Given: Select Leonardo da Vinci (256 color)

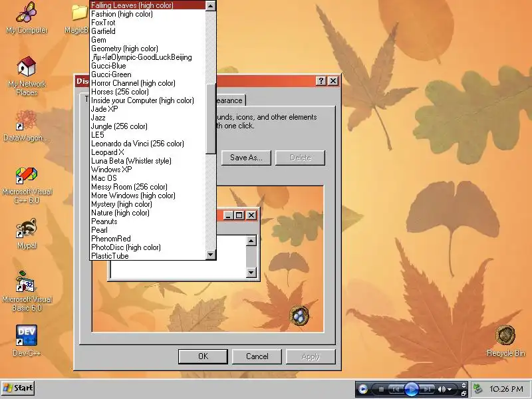Looking at the screenshot, I should tap(148, 144).
